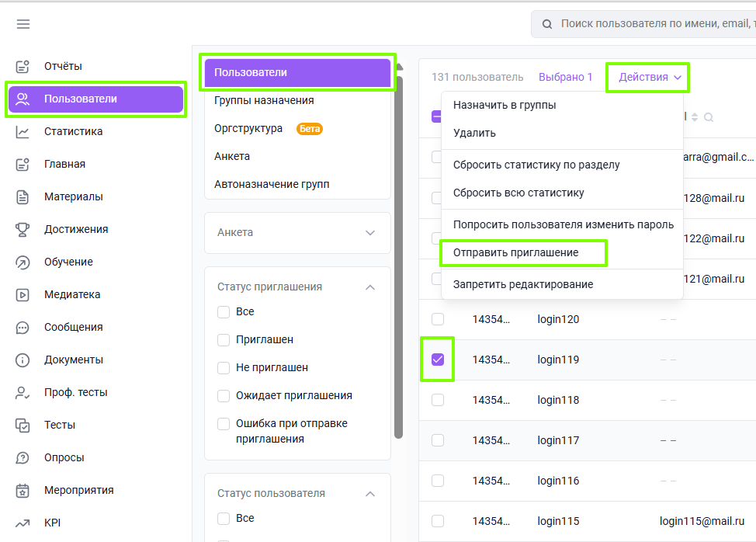756x542 pixels.
Task: Open Статистика chart icon in sidebar
Action: click(x=23, y=132)
